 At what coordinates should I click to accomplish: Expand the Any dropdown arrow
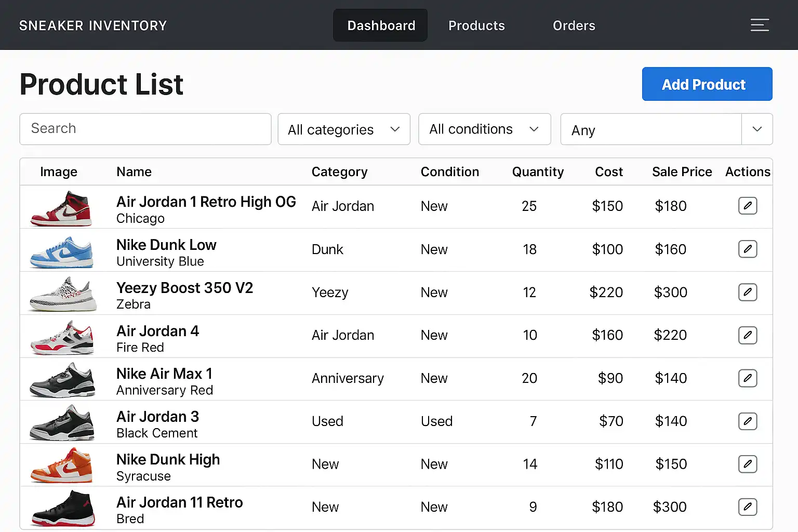coord(757,129)
